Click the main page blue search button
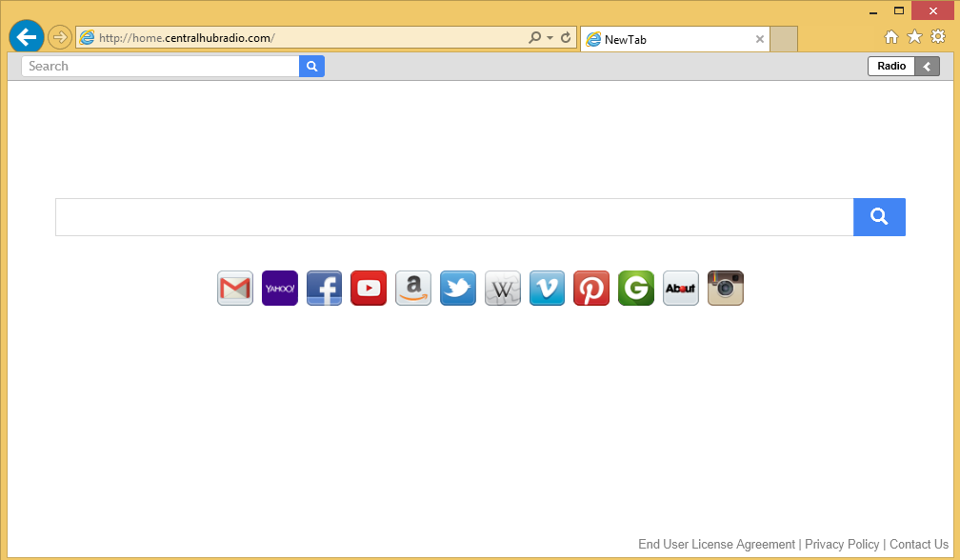The image size is (960, 560). click(879, 216)
